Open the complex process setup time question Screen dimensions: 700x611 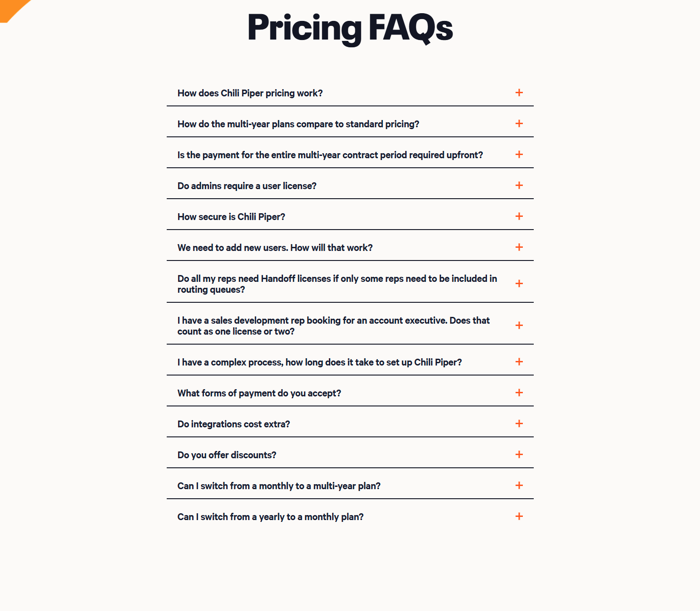pyautogui.click(x=519, y=362)
